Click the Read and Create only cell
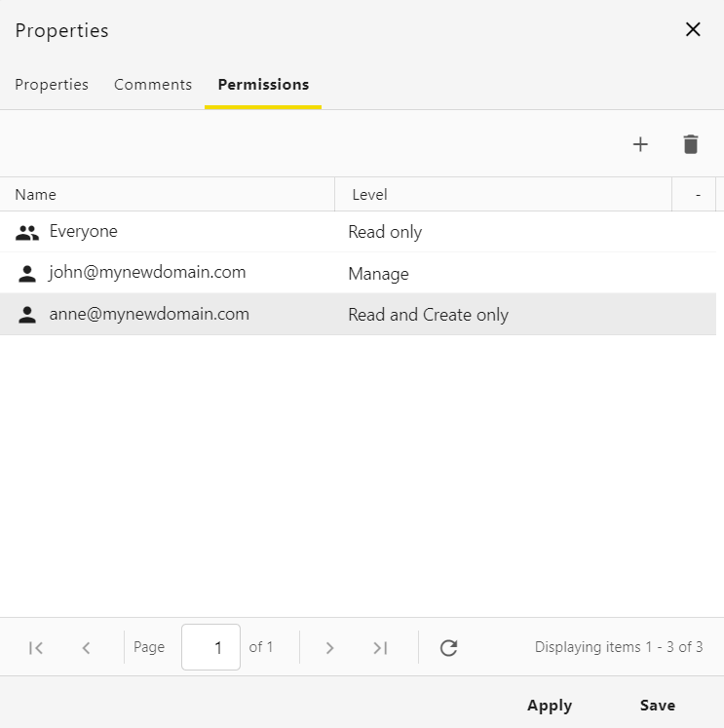Viewport: 724px width, 728px height. (x=429, y=315)
